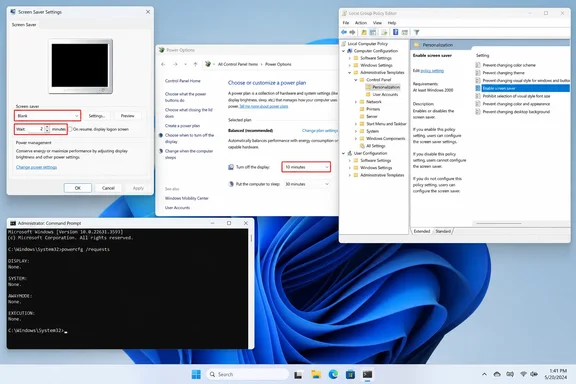
Task: Click Show/Hide action pane icon in Group Policy toolbar
Action: pyautogui.click(x=404, y=32)
